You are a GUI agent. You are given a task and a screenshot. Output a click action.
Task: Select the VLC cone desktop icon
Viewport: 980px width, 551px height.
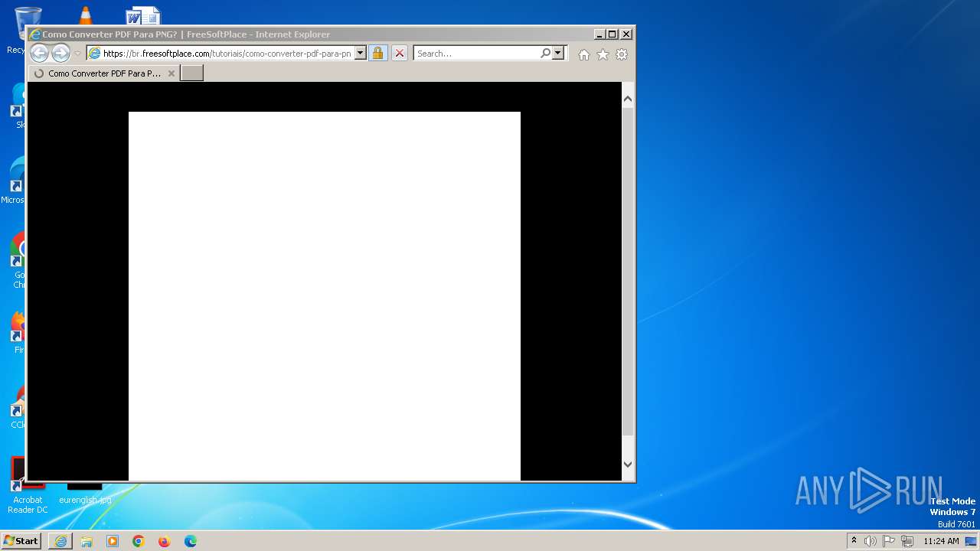[86, 15]
